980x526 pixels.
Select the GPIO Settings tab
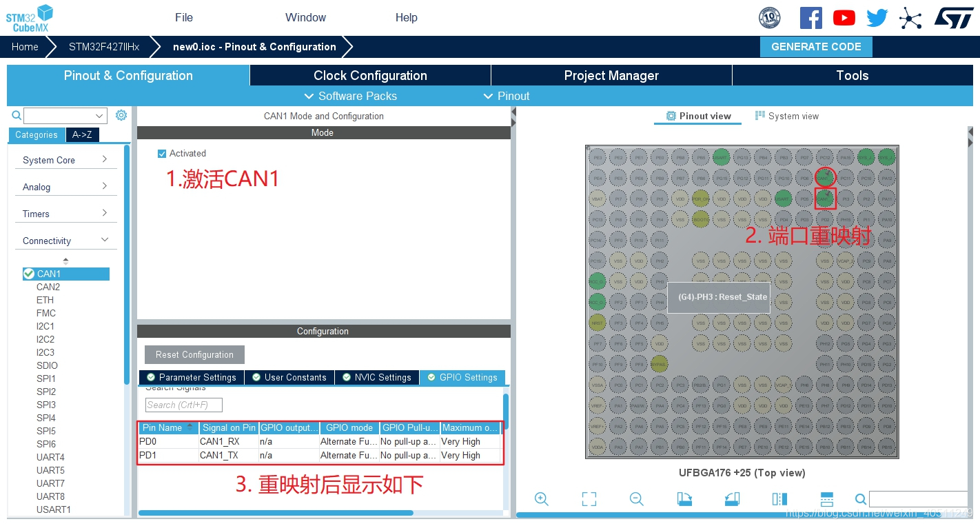(462, 378)
